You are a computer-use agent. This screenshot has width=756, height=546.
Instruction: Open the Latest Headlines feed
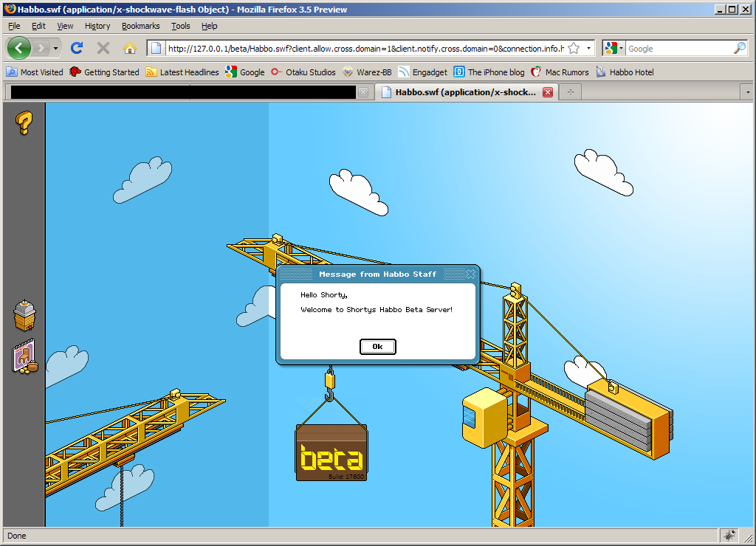tap(182, 72)
